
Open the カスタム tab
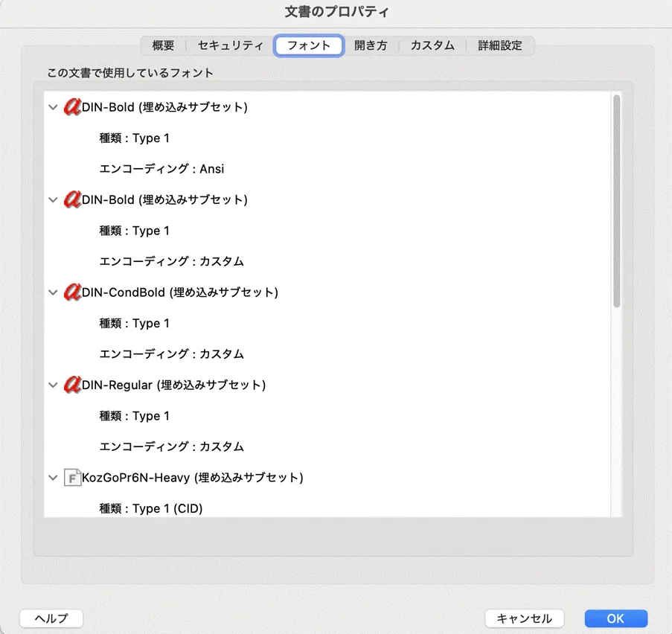point(432,45)
